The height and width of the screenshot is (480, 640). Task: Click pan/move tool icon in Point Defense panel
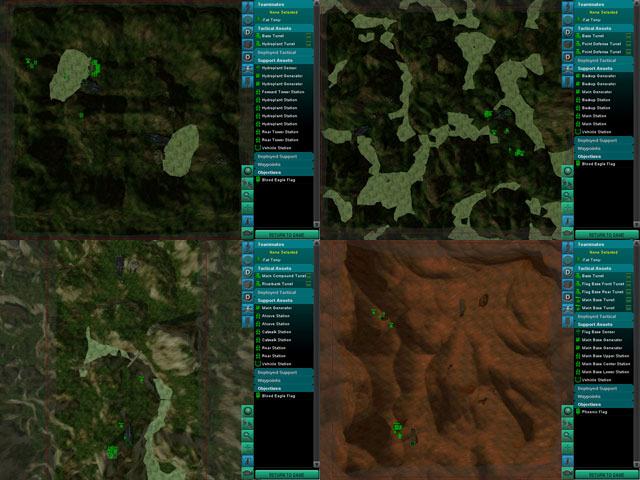[x=568, y=208]
